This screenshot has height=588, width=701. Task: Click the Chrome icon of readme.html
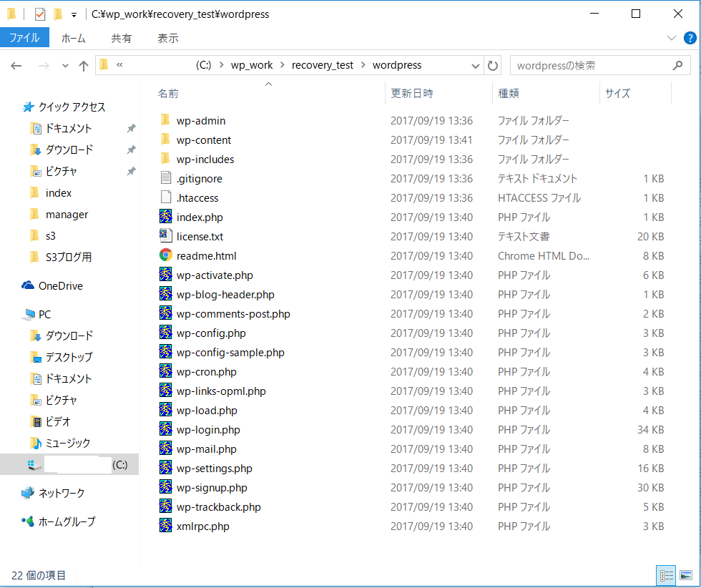pos(165,255)
